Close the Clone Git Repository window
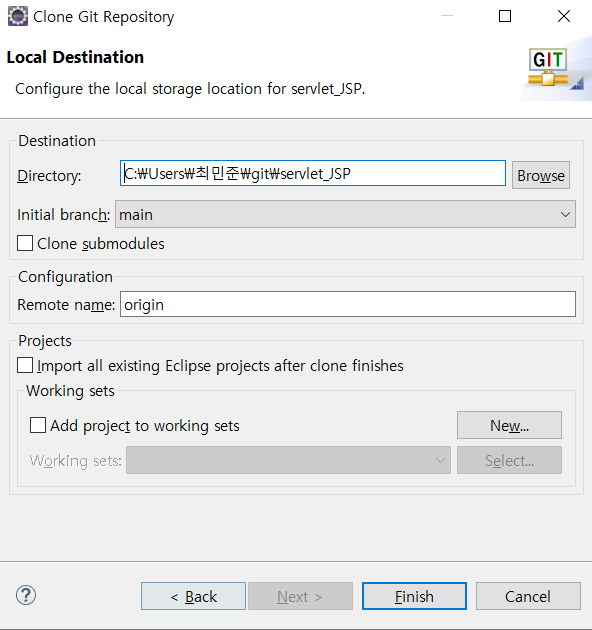592x630 pixels. tap(564, 16)
